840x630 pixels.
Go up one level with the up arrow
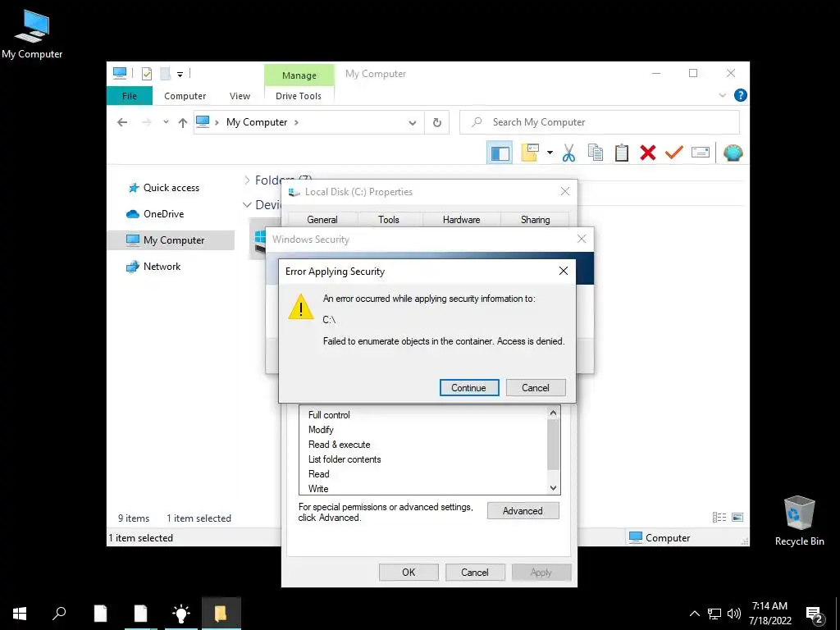click(x=183, y=123)
